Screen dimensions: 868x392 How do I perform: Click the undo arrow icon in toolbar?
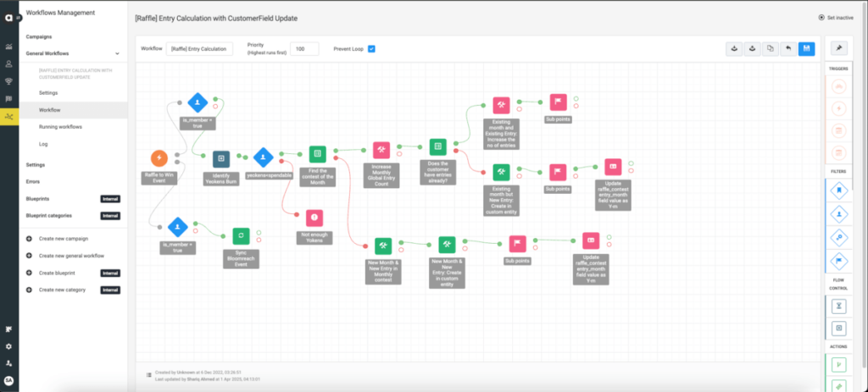[x=788, y=48]
